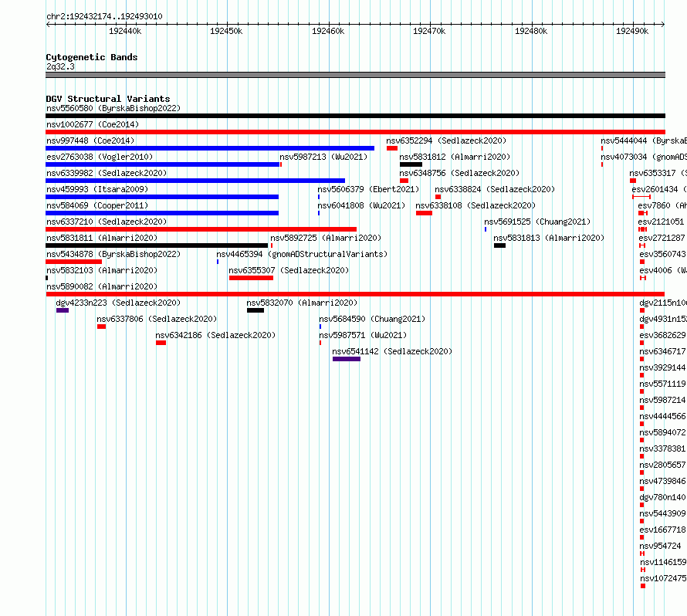687x616 pixels.
Task: Click nsv5987571 (Wu2021) text
Action: [363, 335]
